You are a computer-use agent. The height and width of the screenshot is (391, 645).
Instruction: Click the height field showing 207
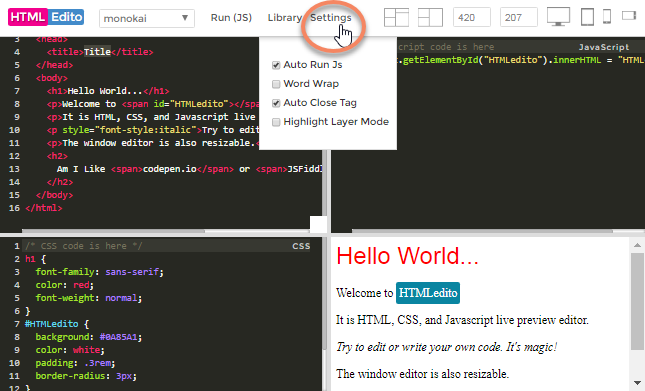pos(518,18)
